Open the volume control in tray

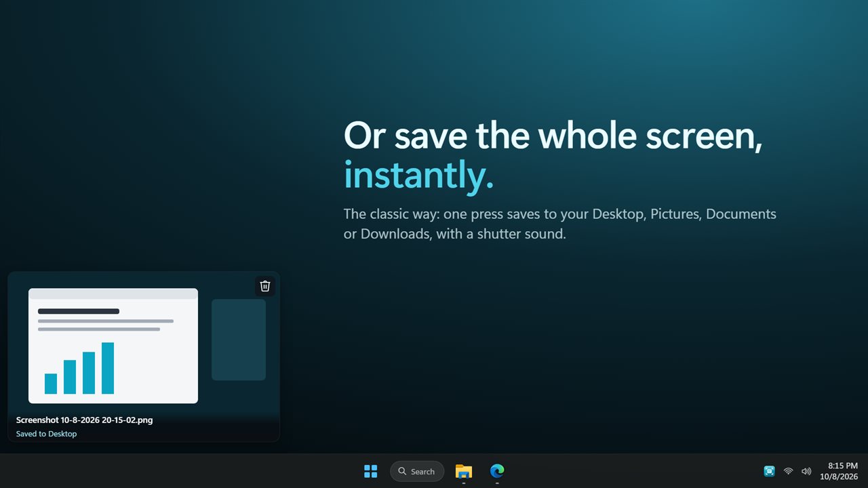806,471
